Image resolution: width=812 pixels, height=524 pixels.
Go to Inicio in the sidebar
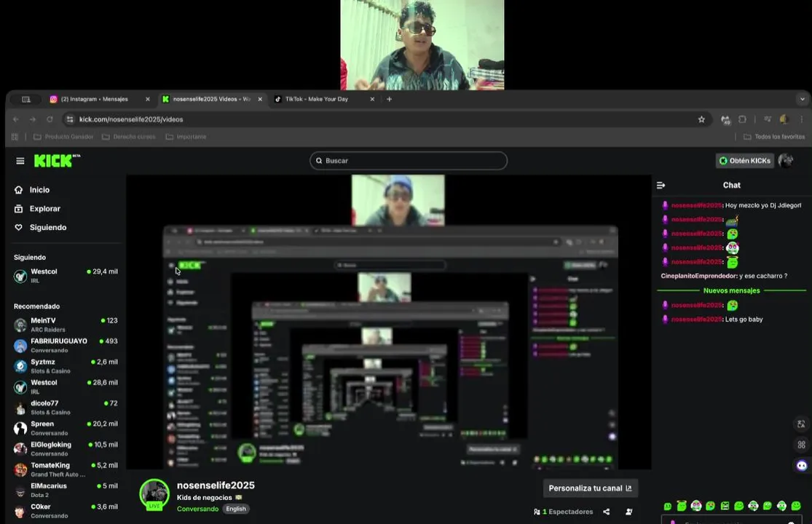pos(32,190)
